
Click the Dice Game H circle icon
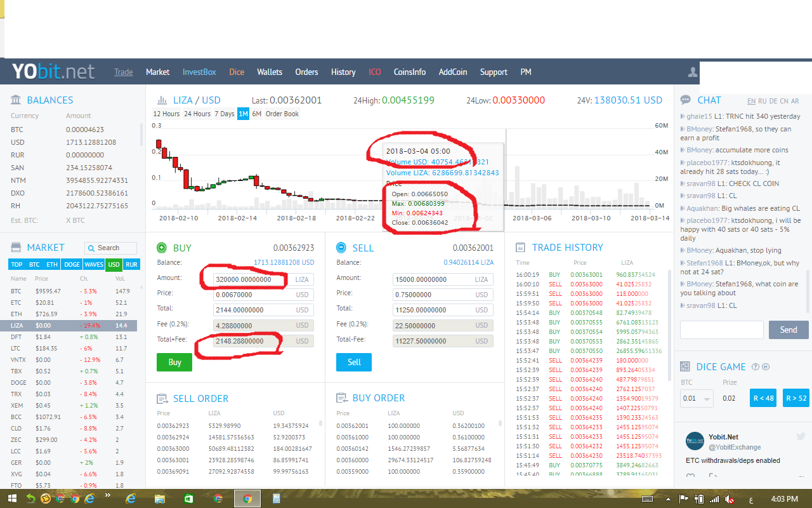coord(765,367)
